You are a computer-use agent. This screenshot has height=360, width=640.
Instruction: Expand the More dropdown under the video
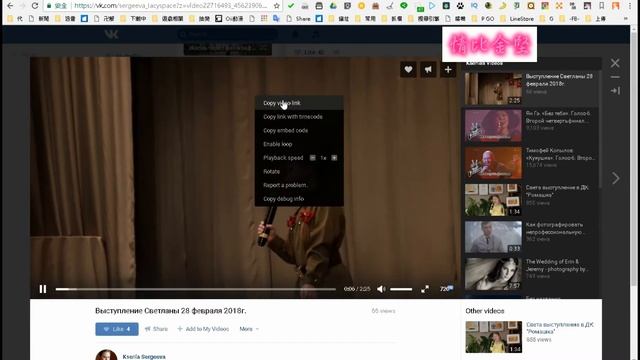[x=249, y=329]
